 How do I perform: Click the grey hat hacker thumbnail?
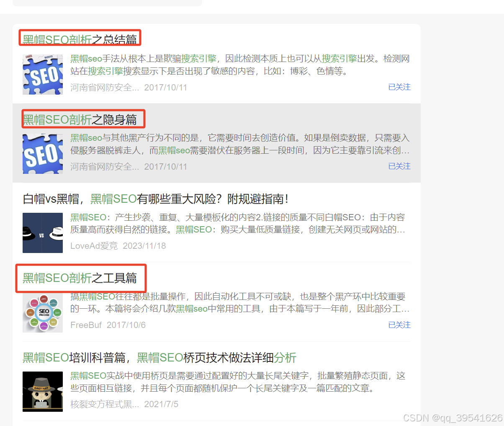(x=43, y=392)
